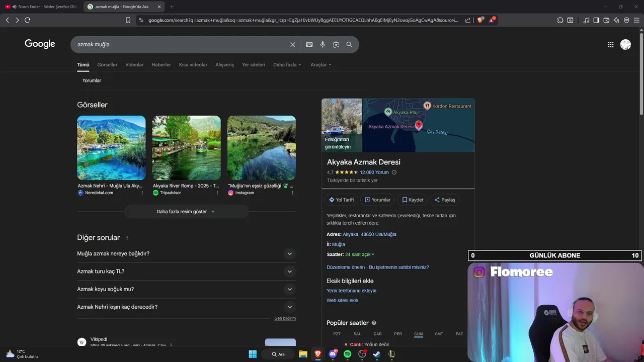The image size is (644, 362).
Task: Click the Paylaş button
Action: point(445,200)
